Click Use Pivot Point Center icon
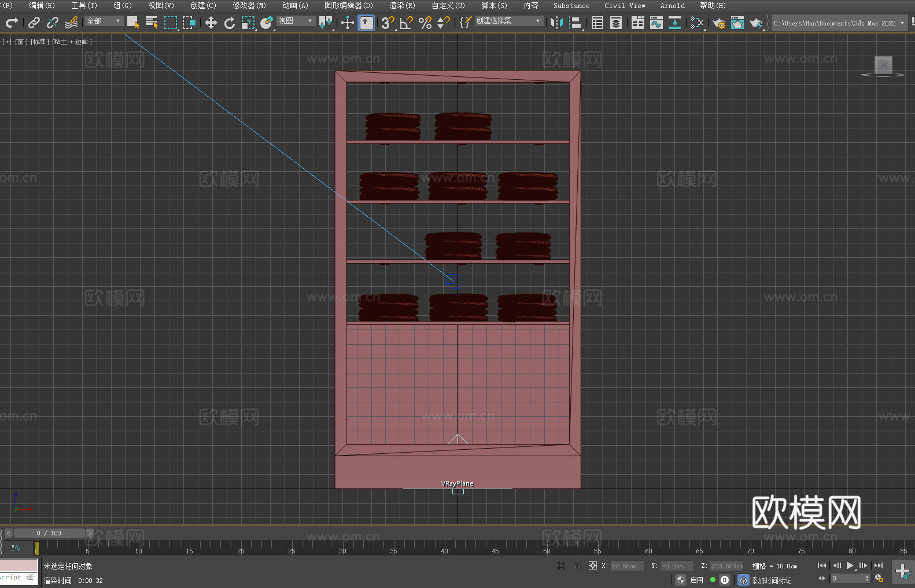The image size is (915, 588). pyautogui.click(x=326, y=23)
